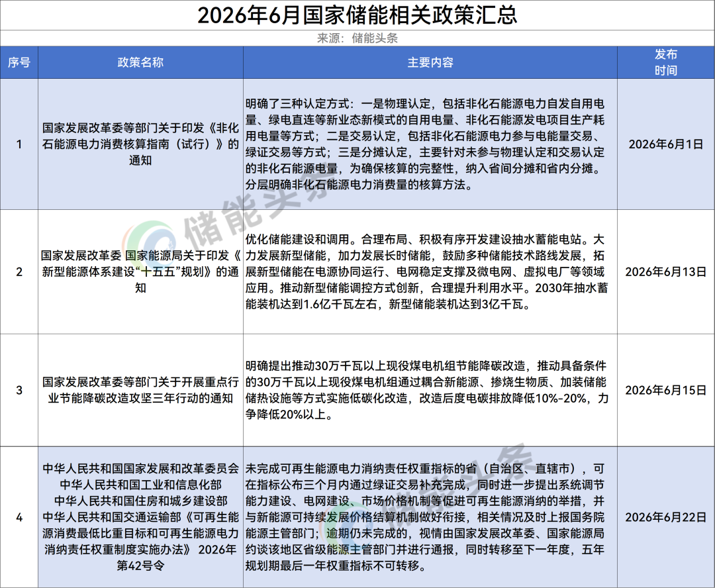Select the 政策名称 column header
715x588 pixels.
click(x=140, y=62)
